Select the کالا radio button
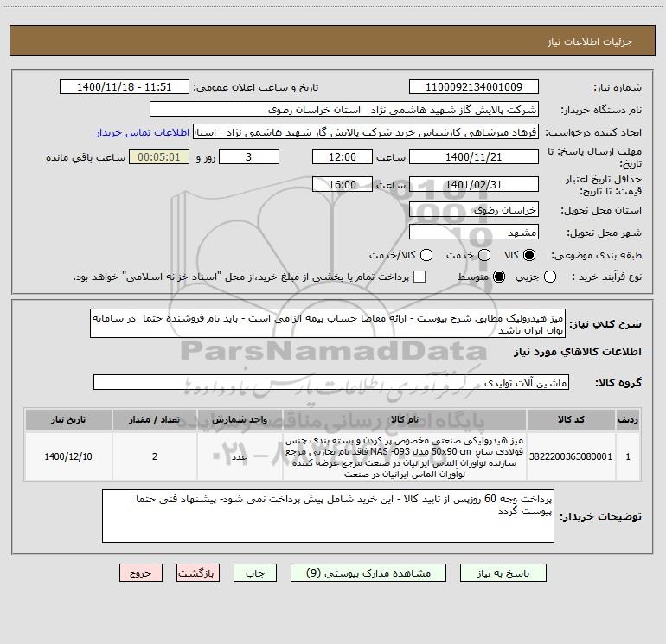The width and height of the screenshot is (666, 644). [529, 255]
